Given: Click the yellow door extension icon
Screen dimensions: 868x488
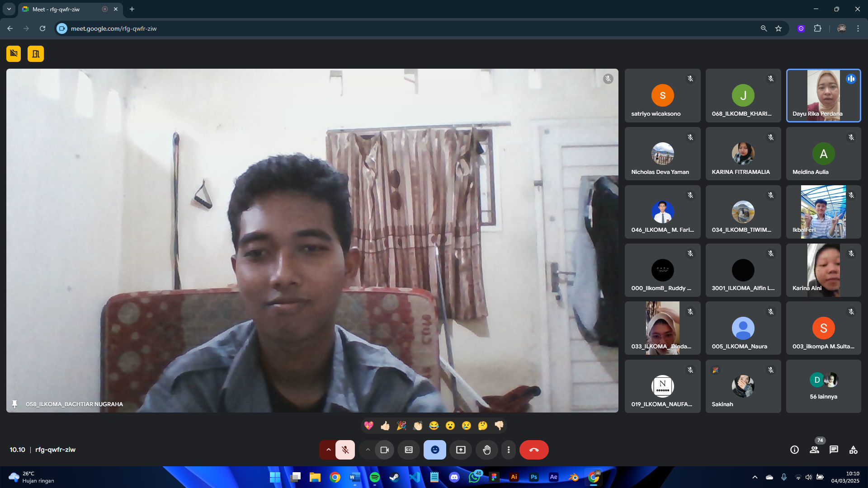Looking at the screenshot, I should [36, 54].
